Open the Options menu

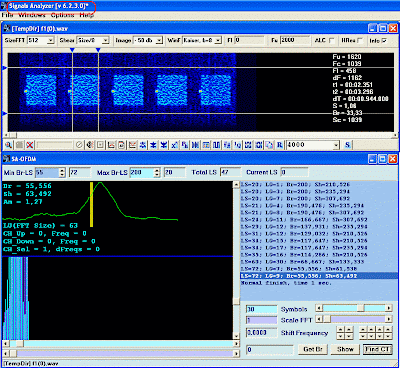coord(63,15)
